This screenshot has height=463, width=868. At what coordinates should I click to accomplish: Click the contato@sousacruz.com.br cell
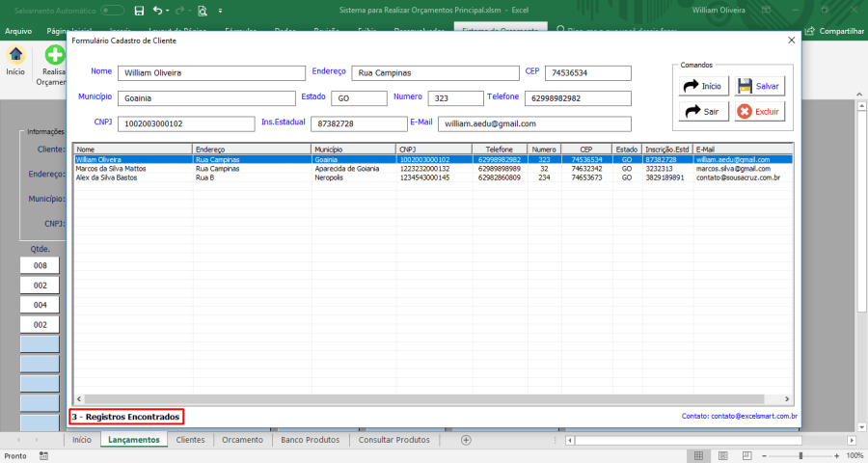738,177
